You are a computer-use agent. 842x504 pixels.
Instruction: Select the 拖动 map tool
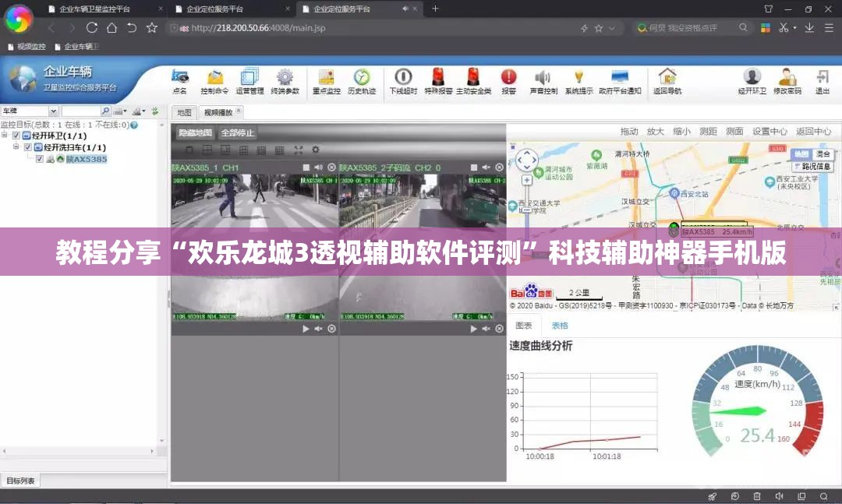[x=629, y=131]
